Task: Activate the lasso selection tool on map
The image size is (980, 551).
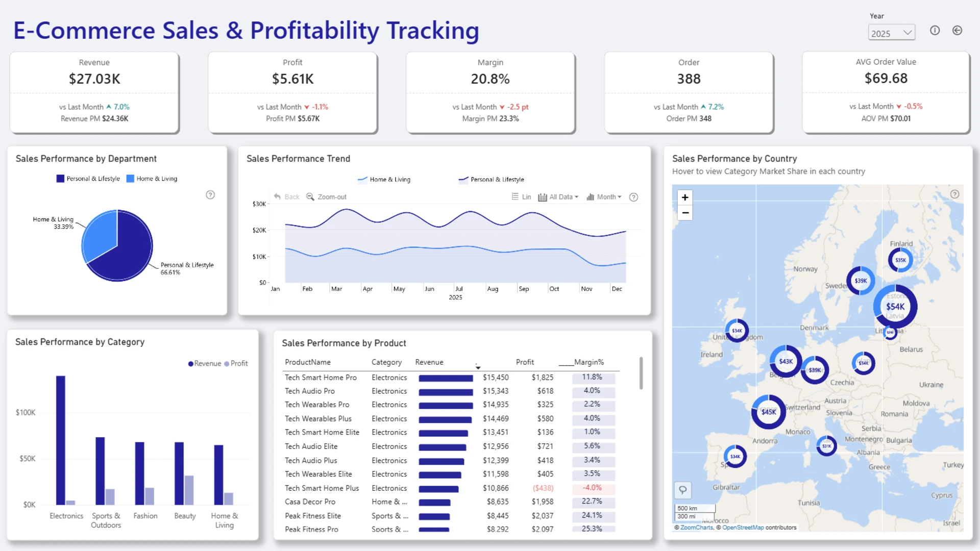Action: coord(683,490)
